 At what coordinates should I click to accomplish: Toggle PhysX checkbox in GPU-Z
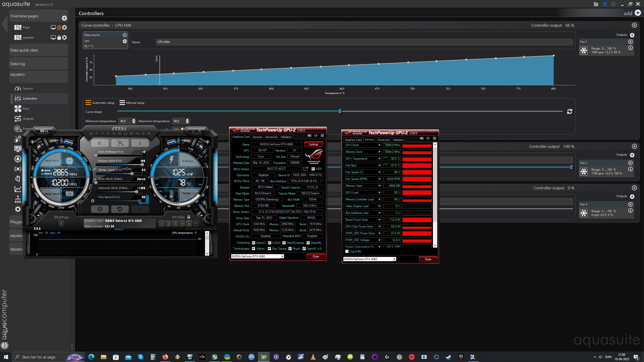pos(290,249)
